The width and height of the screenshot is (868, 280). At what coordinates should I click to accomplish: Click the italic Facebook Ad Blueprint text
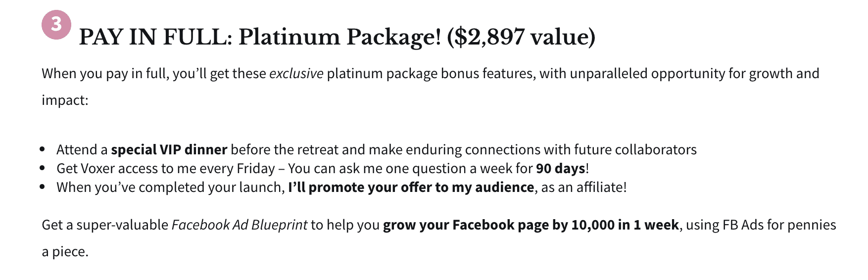click(240, 225)
